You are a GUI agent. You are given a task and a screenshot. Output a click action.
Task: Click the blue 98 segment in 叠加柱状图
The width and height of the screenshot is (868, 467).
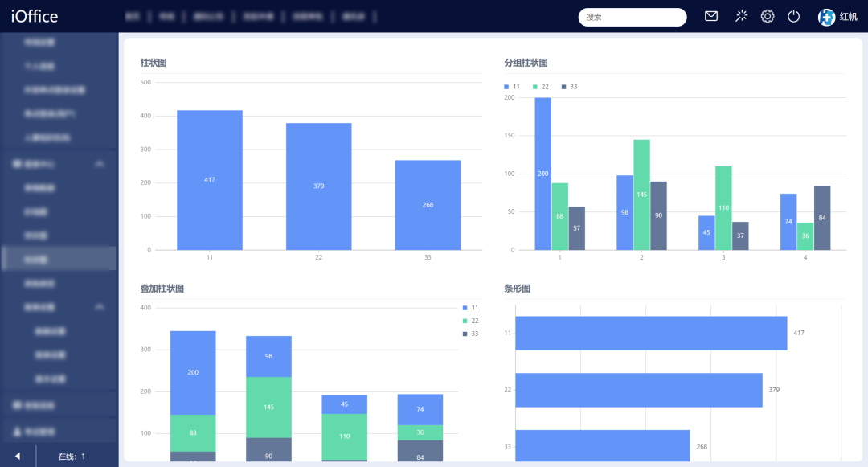click(x=269, y=356)
